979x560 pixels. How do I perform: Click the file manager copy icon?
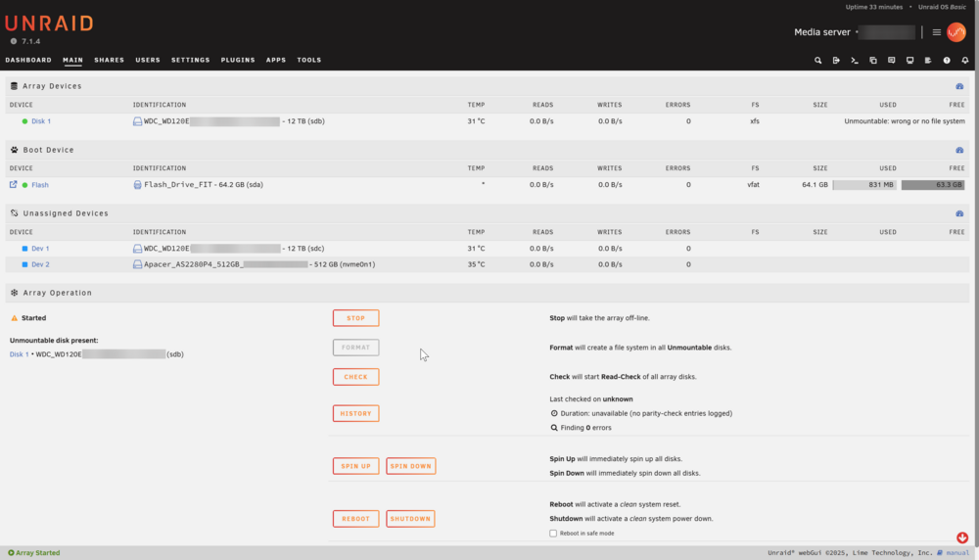point(873,61)
